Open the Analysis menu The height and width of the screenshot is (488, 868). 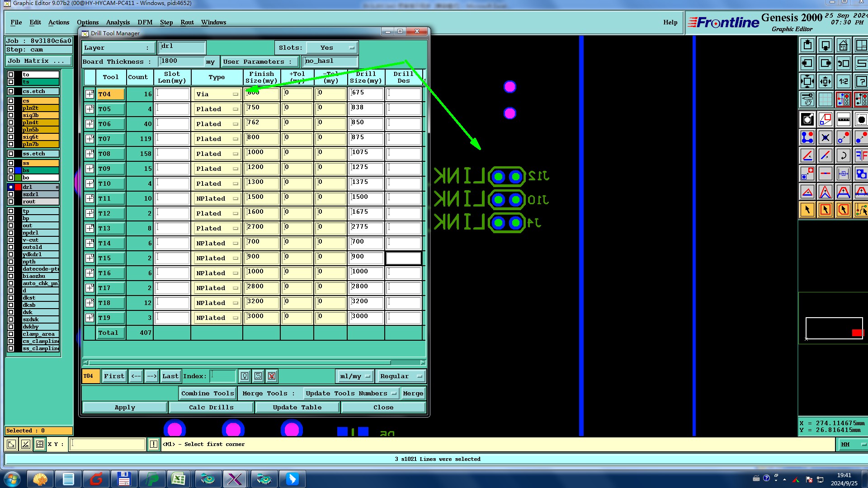tap(118, 22)
